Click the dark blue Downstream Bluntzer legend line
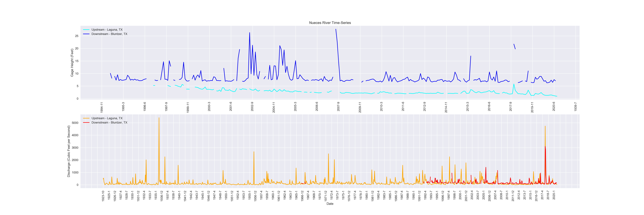Viewport: 644px width, 215px height. click(x=86, y=34)
